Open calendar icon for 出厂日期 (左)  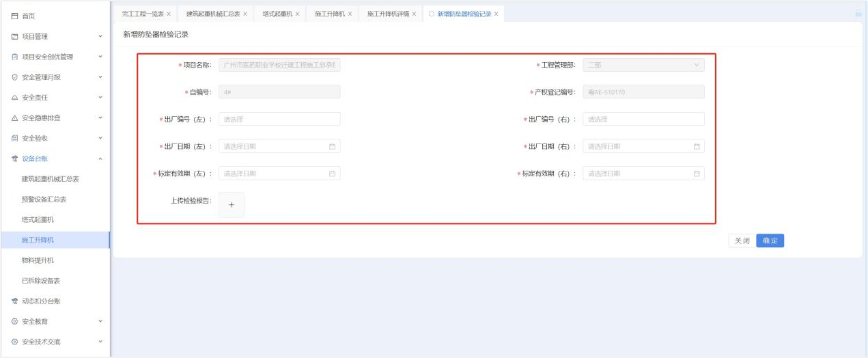coord(333,146)
